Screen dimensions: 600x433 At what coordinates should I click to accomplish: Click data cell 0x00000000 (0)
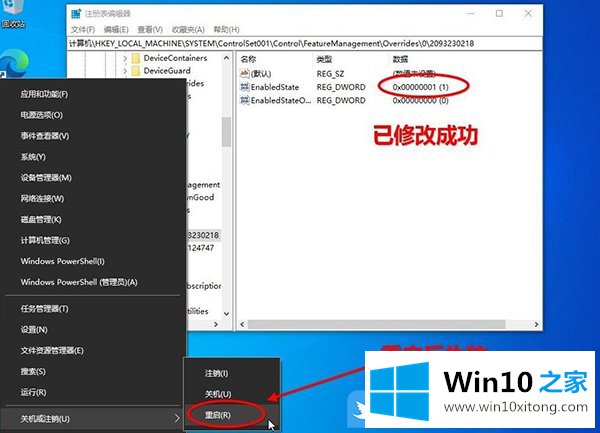pyautogui.click(x=420, y=101)
